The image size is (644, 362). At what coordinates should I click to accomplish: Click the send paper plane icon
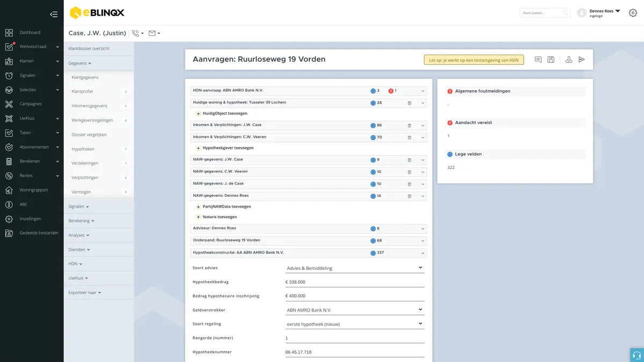coord(582,60)
